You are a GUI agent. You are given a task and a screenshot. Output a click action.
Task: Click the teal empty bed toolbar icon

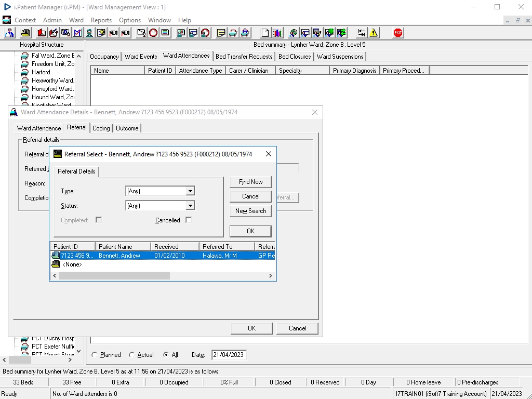point(233,33)
